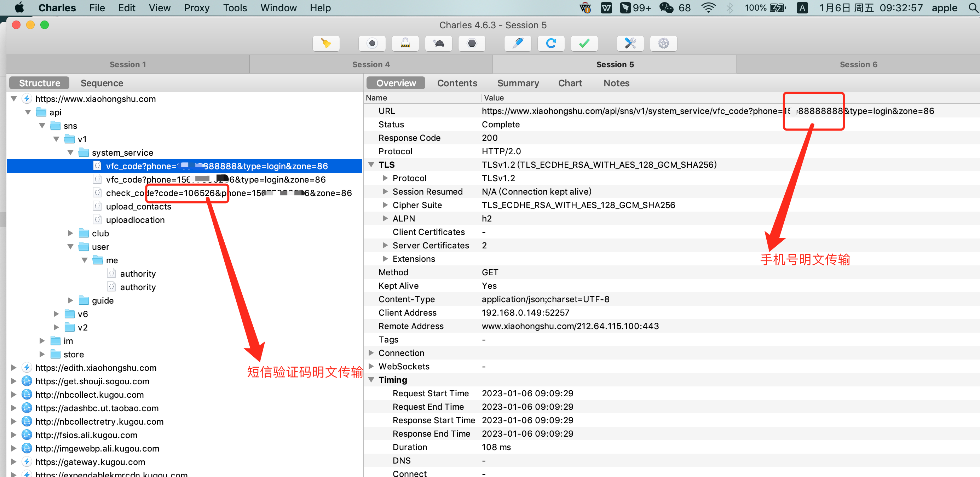Switch to the Session 4 tab

pyautogui.click(x=371, y=64)
